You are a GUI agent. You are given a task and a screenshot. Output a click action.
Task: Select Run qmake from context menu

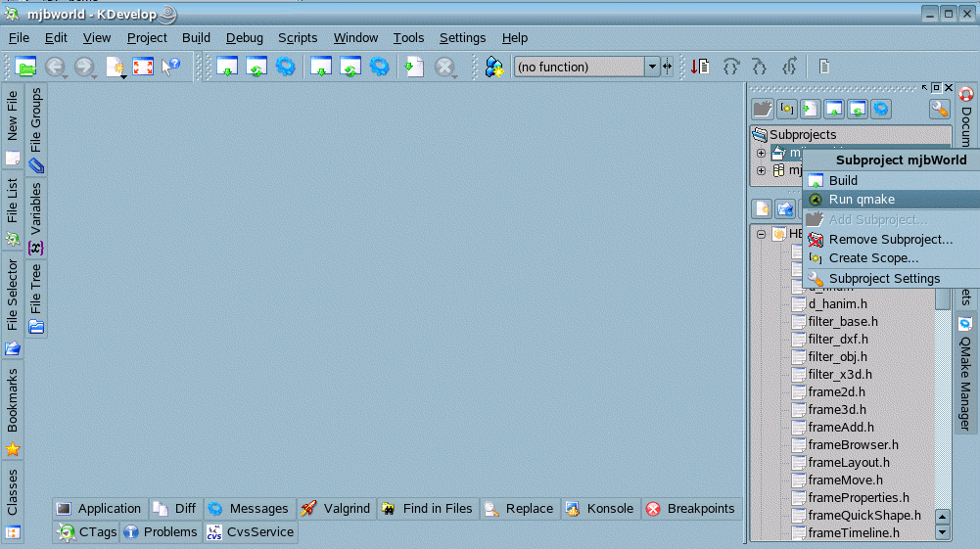pos(862,200)
